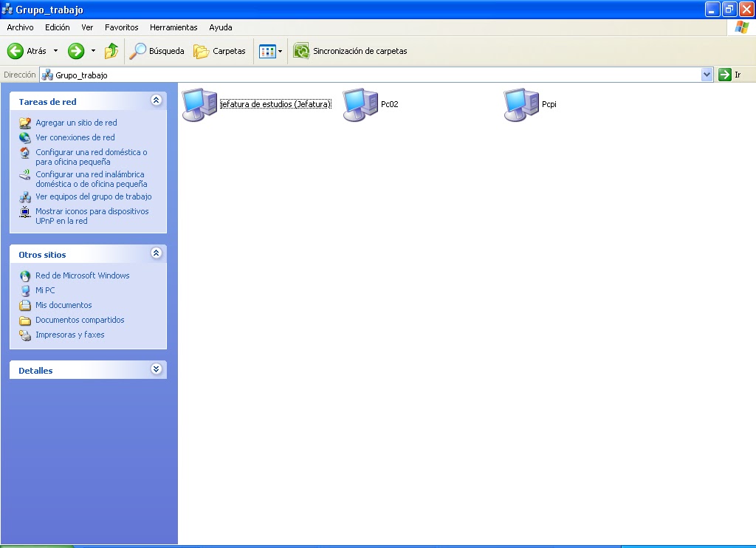This screenshot has width=756, height=548.
Task: Open the Ver menu
Action: [x=87, y=27]
